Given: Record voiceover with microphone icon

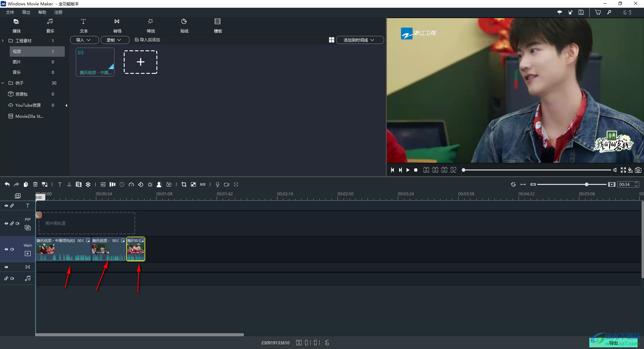Looking at the screenshot, I should click(217, 184).
